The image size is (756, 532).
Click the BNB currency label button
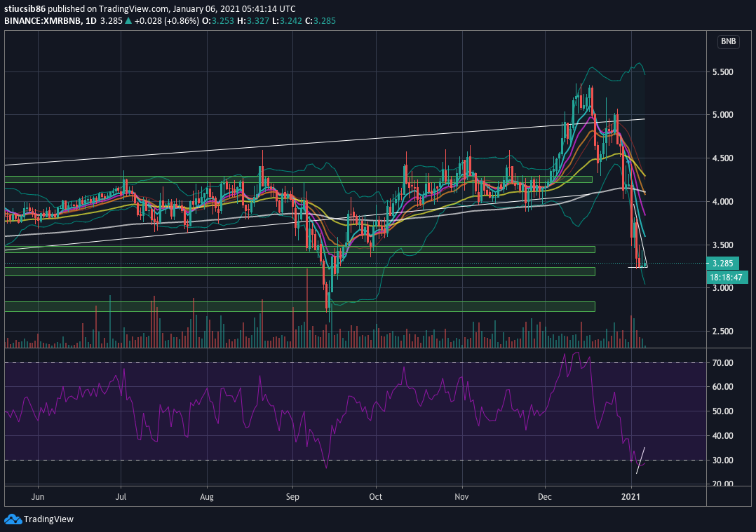(728, 41)
